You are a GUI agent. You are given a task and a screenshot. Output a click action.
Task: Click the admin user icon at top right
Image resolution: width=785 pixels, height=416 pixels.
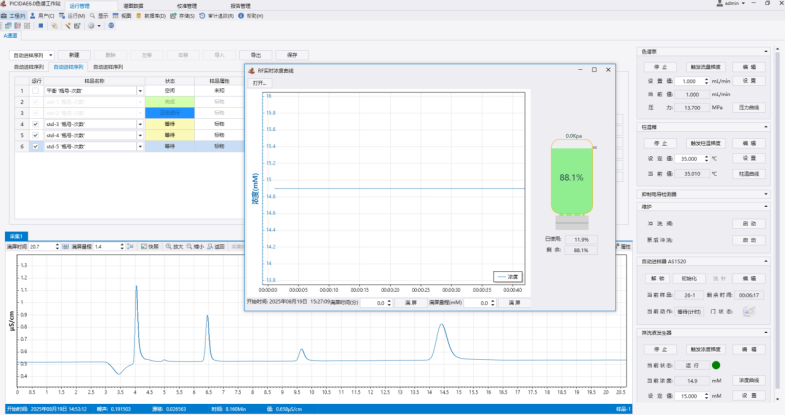tap(719, 5)
